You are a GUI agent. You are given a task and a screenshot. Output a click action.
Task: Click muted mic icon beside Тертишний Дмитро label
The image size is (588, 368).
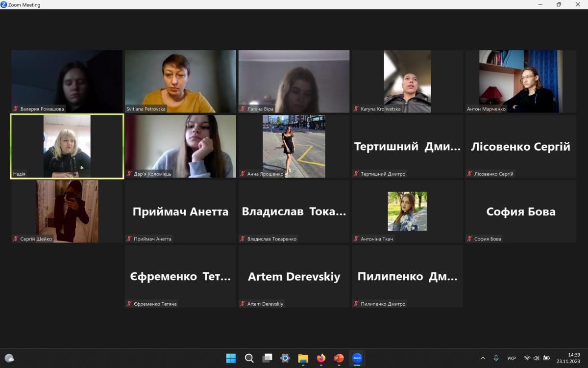[356, 174]
